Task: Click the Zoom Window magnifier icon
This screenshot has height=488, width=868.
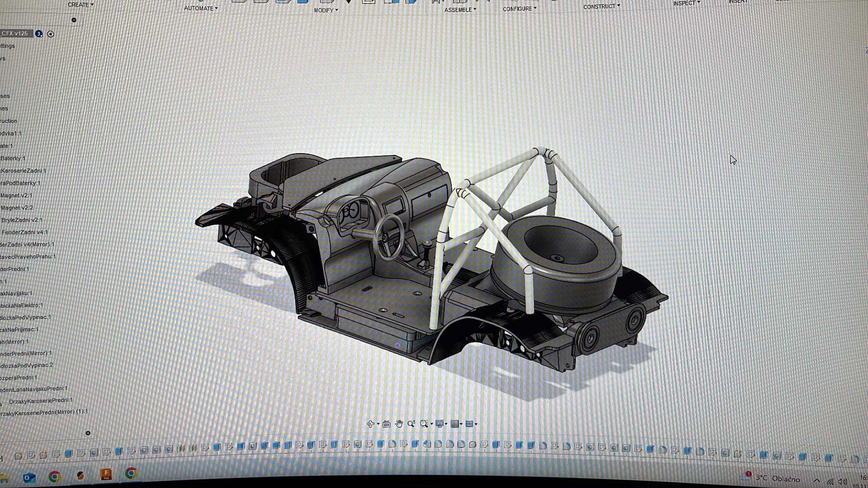Action: tap(424, 423)
